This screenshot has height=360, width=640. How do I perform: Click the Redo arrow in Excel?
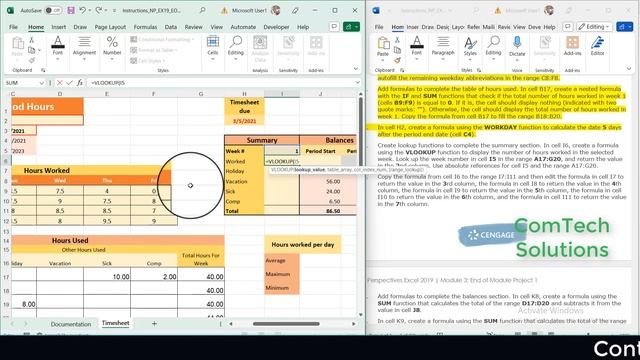coord(99,10)
